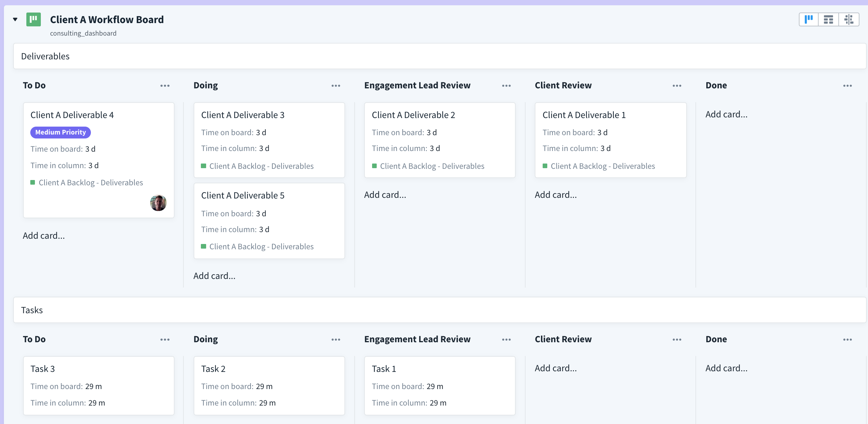The width and height of the screenshot is (868, 424).
Task: Add a card to the Done column
Action: [726, 114]
